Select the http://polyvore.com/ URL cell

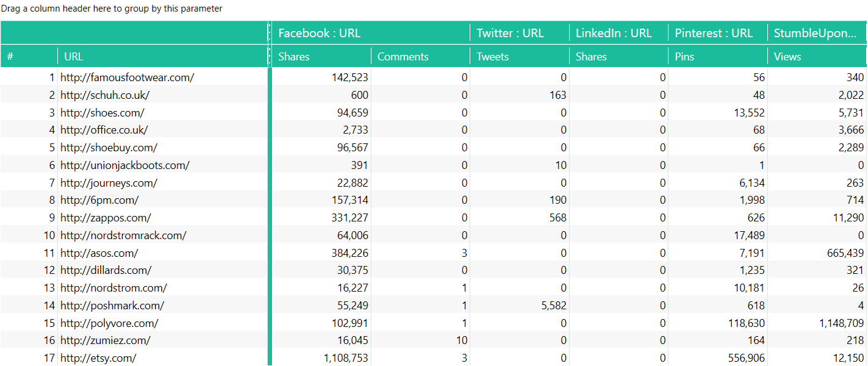point(162,323)
